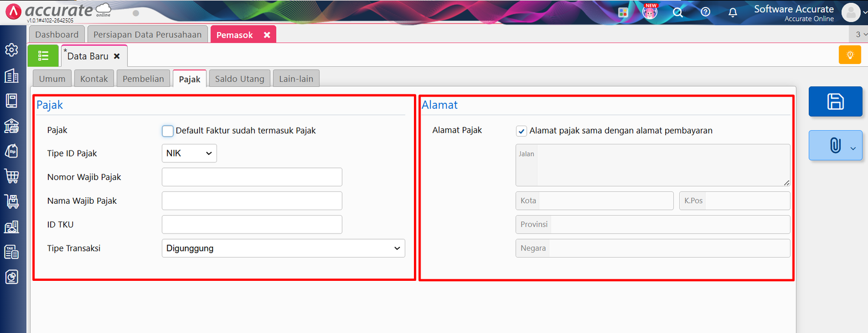Viewport: 868px width, 333px height.
Task: Open the colorful apps grid icon
Action: coord(623,12)
